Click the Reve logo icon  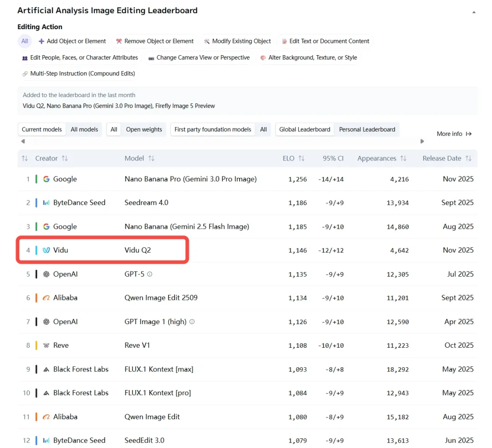tap(46, 345)
